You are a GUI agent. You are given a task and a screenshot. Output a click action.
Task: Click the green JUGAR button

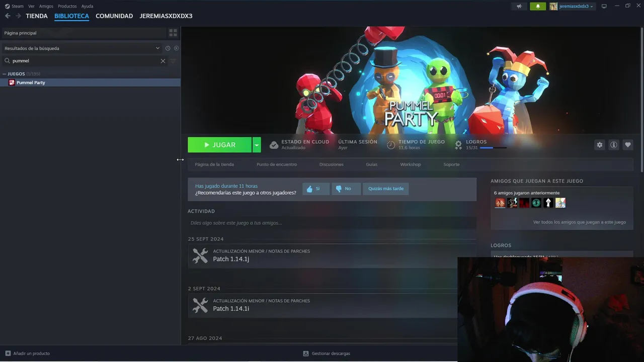(x=220, y=145)
